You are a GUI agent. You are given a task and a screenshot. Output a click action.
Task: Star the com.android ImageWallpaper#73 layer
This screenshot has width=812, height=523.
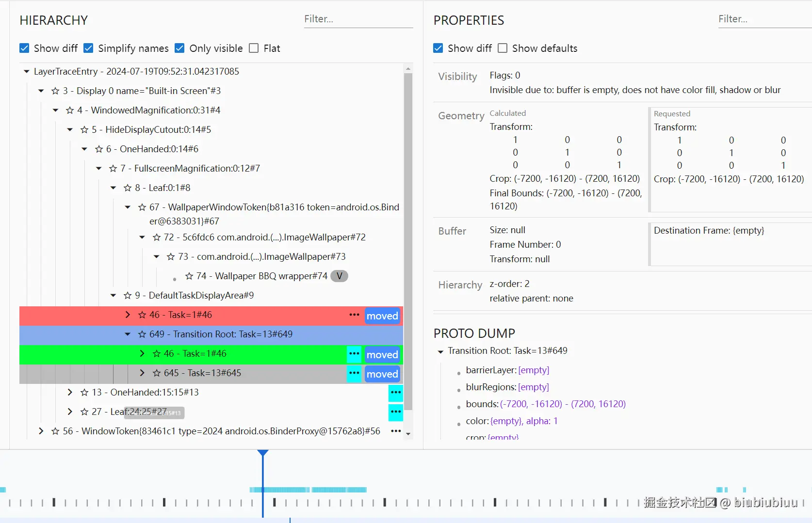pyautogui.click(x=171, y=257)
